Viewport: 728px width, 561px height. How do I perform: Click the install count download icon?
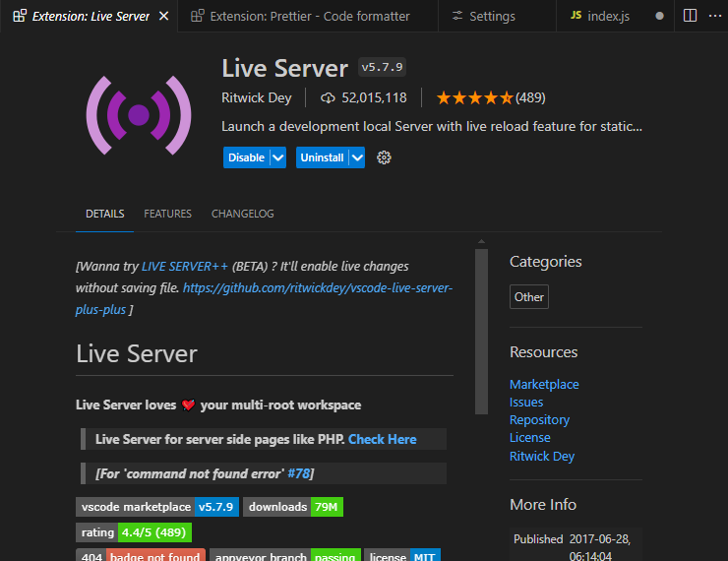[328, 98]
